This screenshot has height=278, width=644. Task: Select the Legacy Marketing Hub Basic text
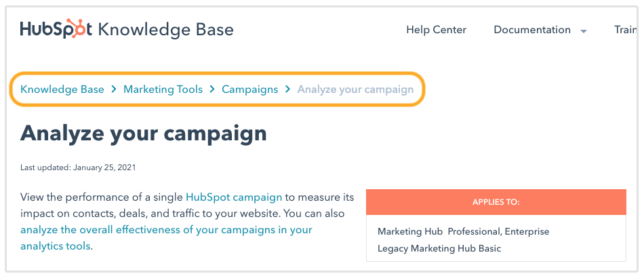pyautogui.click(x=439, y=248)
